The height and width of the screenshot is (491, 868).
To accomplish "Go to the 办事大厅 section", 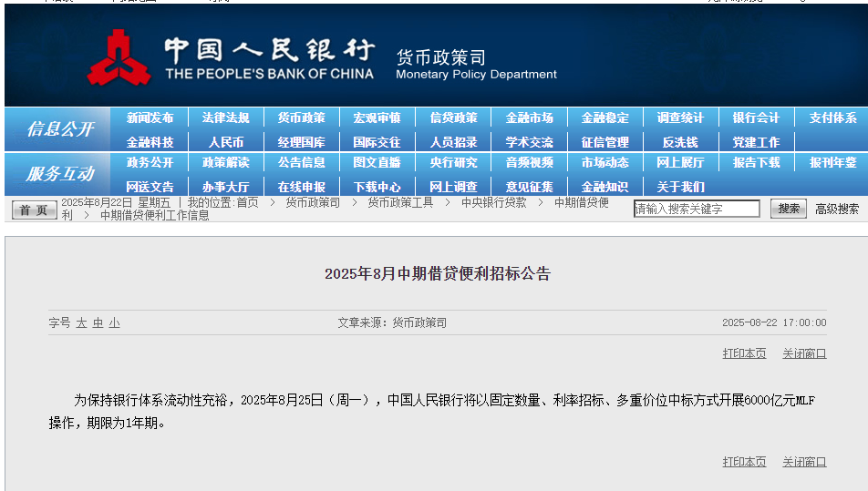I will [x=225, y=187].
